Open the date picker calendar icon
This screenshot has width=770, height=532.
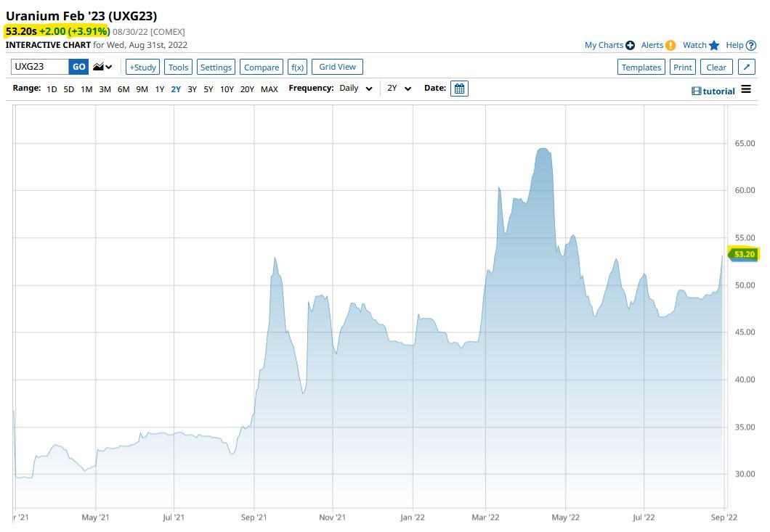point(459,89)
